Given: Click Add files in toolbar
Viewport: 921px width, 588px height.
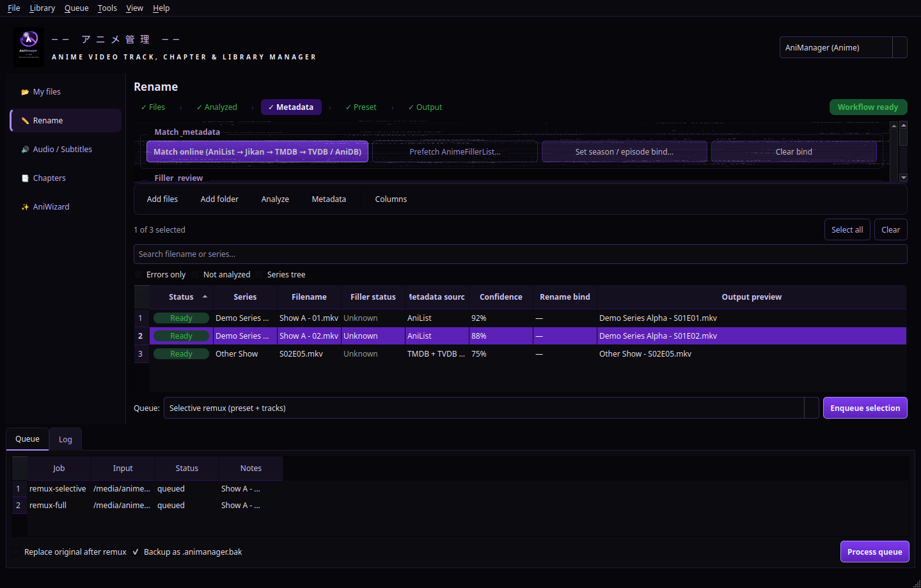Looking at the screenshot, I should point(162,199).
